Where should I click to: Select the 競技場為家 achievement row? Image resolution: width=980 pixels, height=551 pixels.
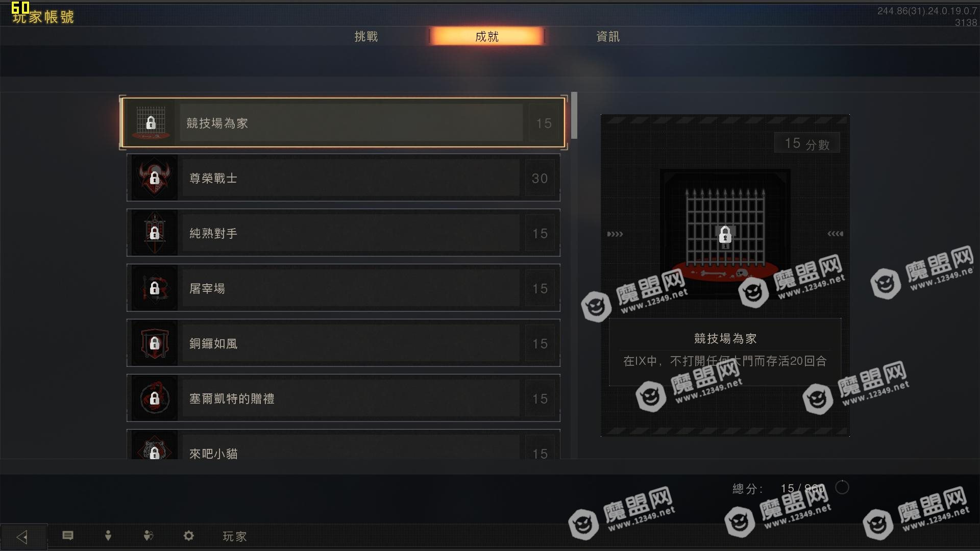[344, 123]
